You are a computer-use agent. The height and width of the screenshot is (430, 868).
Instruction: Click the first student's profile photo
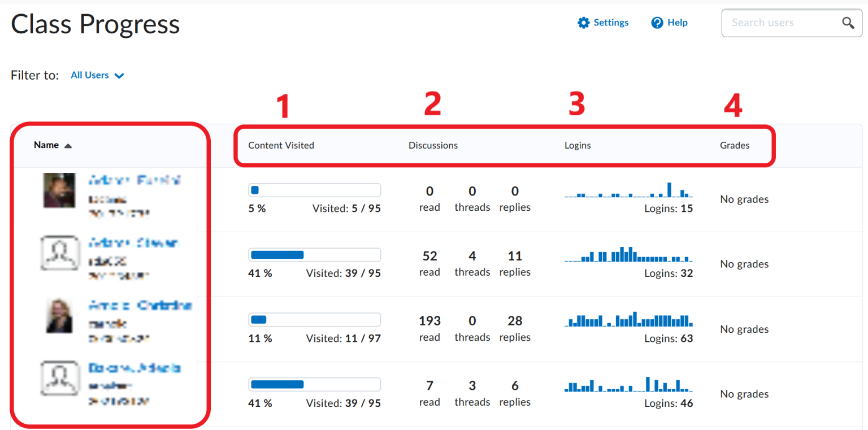59,190
